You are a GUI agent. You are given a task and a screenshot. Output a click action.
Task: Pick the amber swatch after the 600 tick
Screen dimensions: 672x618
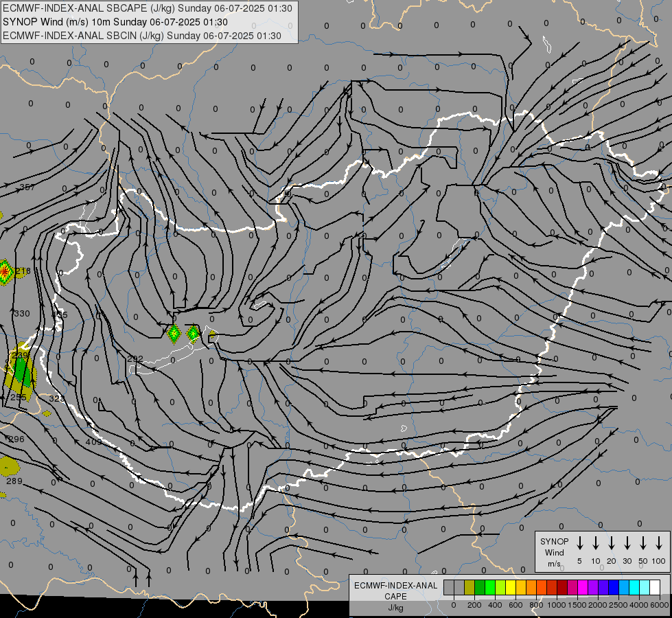pos(521,587)
